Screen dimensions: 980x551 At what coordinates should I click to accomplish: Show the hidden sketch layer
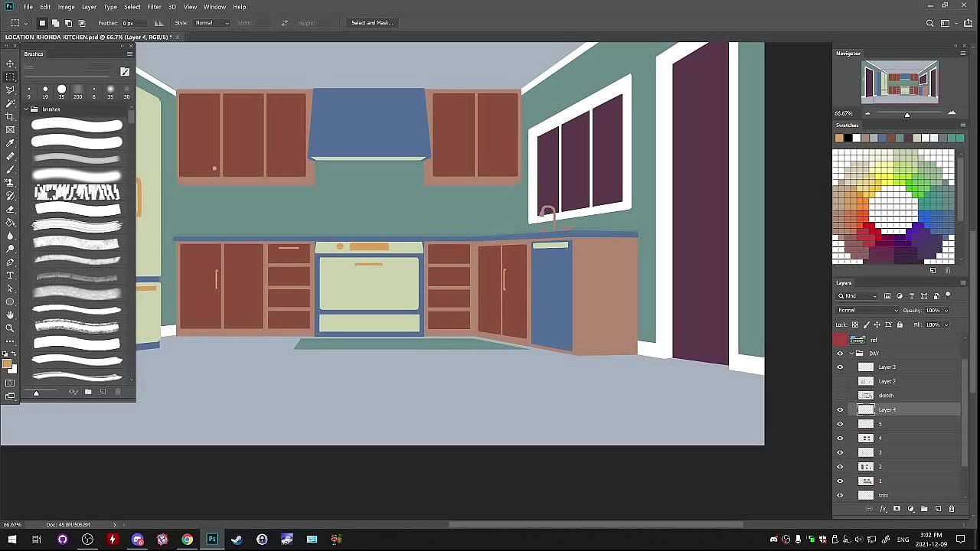840,396
